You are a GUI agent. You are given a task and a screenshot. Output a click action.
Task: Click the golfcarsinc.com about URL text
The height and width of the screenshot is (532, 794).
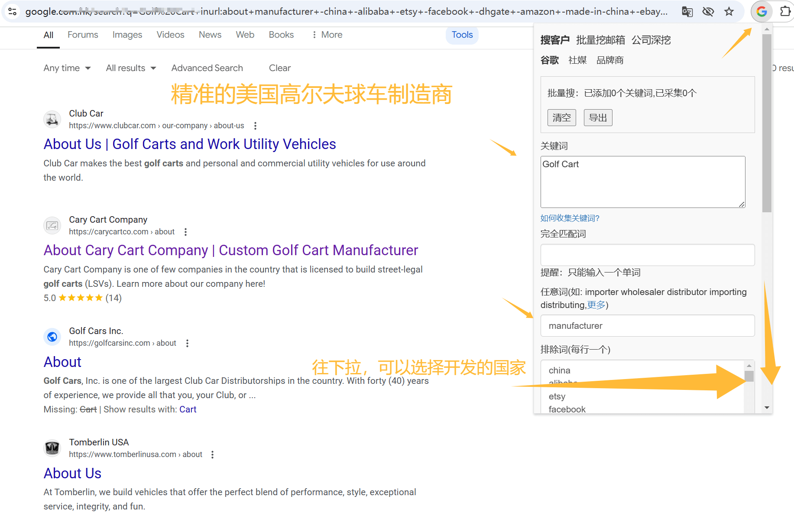point(123,343)
